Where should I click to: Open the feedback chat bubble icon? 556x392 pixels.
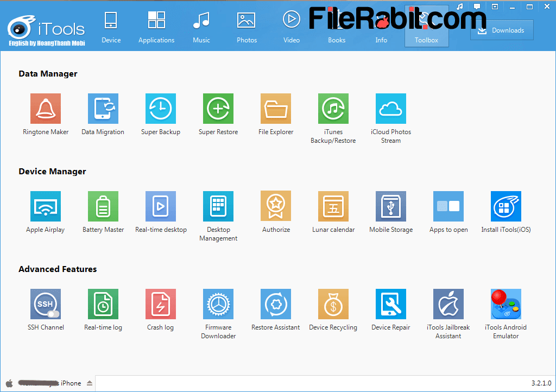477,7
